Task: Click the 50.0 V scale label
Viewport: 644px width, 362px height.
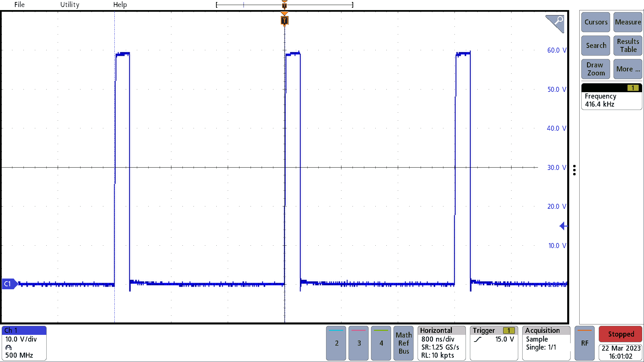Action: point(556,89)
